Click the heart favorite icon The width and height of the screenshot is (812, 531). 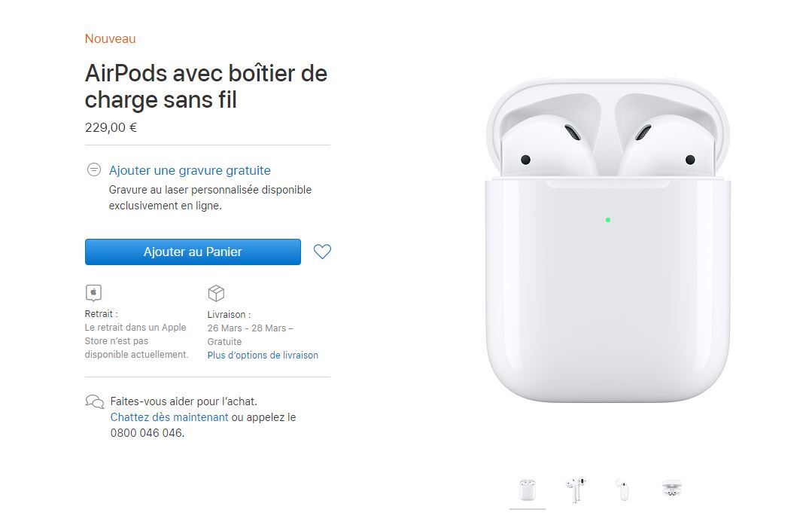coord(322,252)
